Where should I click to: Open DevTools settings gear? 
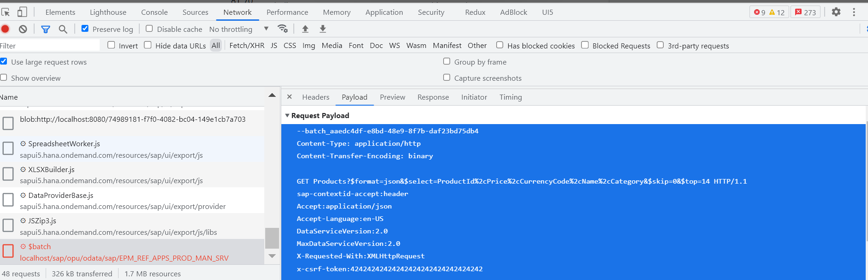point(836,12)
